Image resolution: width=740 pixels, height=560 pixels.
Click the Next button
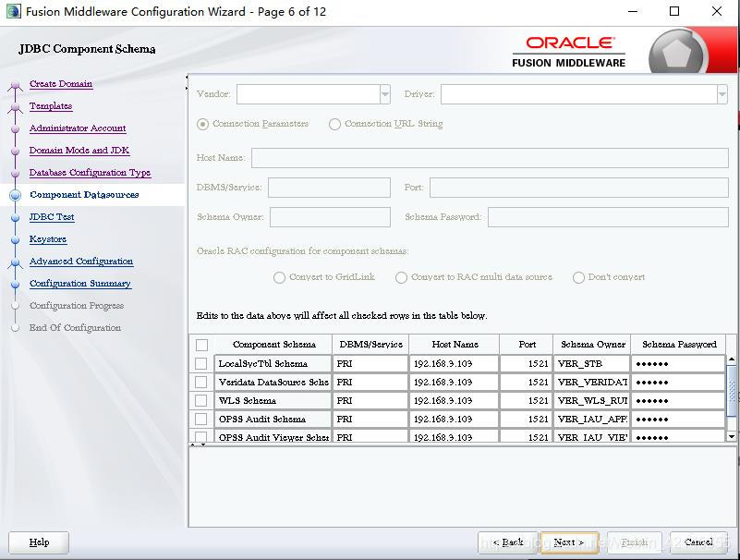tap(569, 542)
